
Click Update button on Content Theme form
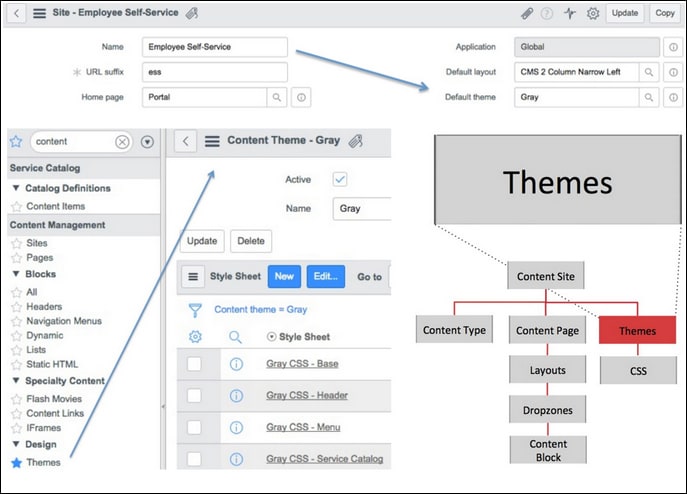pyautogui.click(x=202, y=241)
